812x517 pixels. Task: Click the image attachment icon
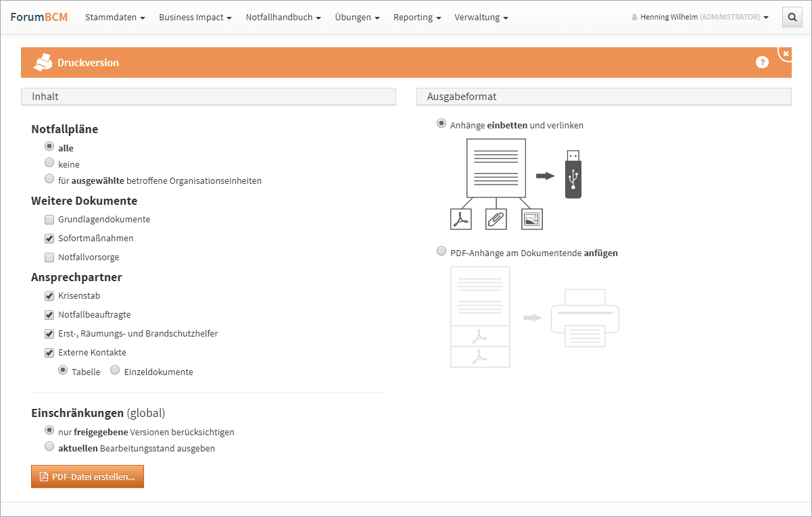tap(532, 219)
